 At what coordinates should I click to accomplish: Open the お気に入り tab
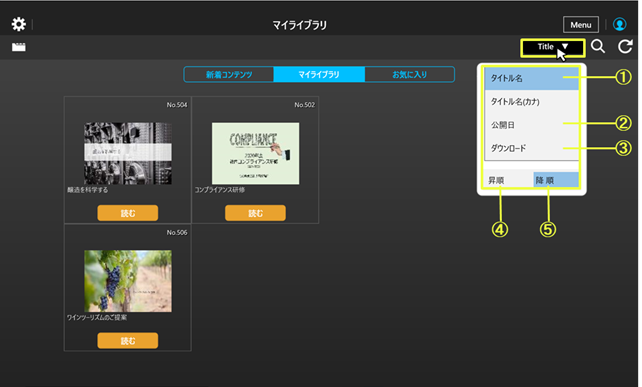[x=409, y=75]
